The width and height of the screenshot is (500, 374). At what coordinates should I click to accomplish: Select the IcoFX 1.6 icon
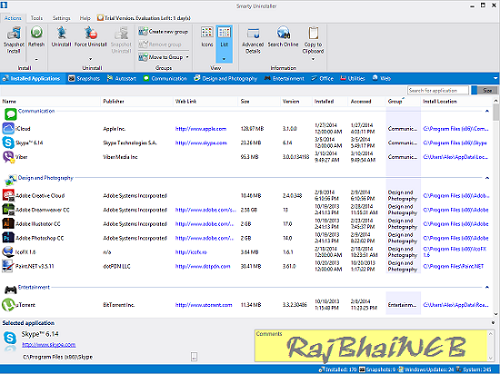pos(8,252)
